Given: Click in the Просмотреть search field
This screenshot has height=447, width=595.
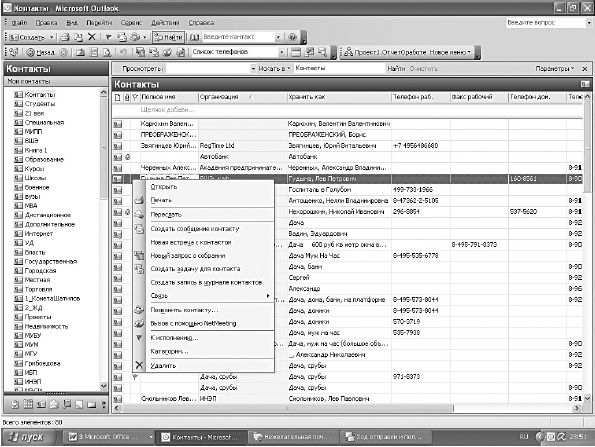Looking at the screenshot, I should pos(208,69).
